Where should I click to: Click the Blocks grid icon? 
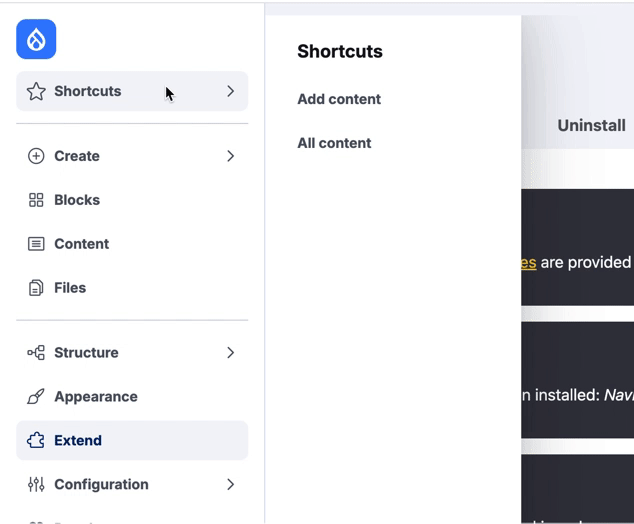[36, 200]
